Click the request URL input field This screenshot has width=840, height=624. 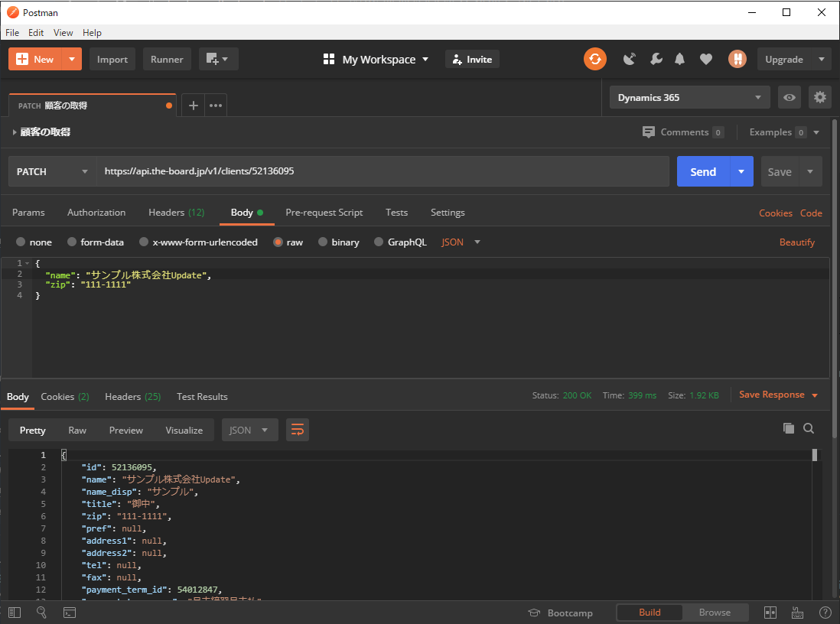tap(383, 171)
